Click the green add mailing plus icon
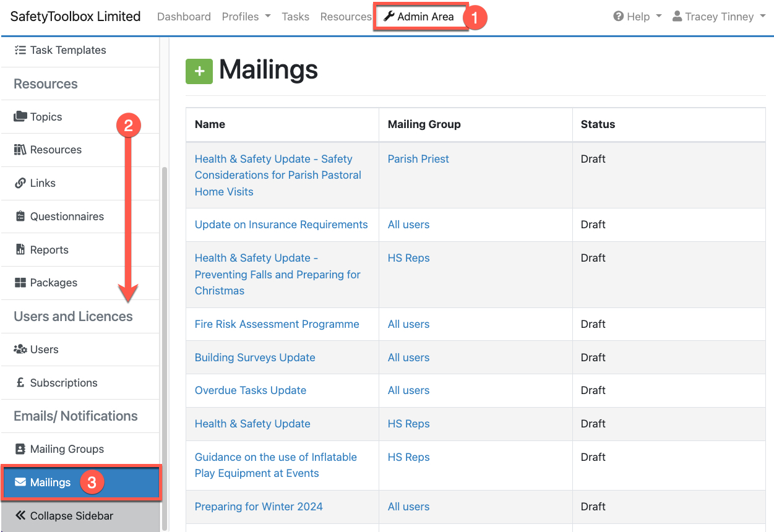 coord(199,71)
